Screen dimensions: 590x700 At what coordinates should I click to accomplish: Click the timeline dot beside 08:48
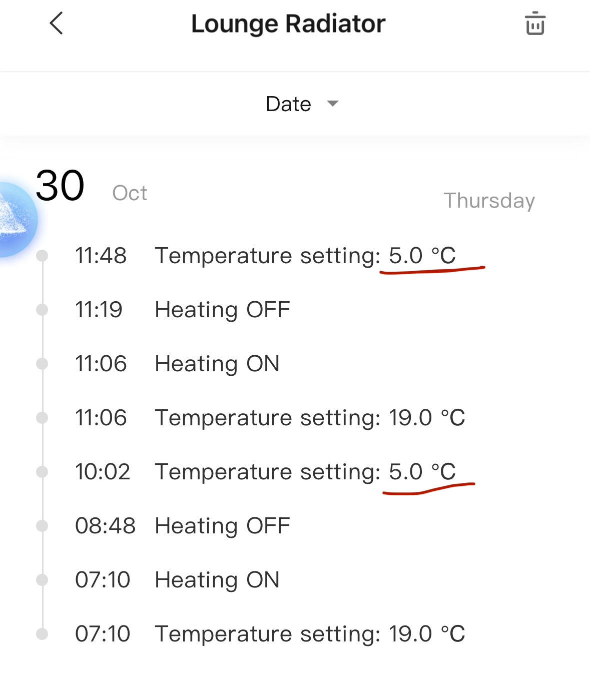pos(43,526)
